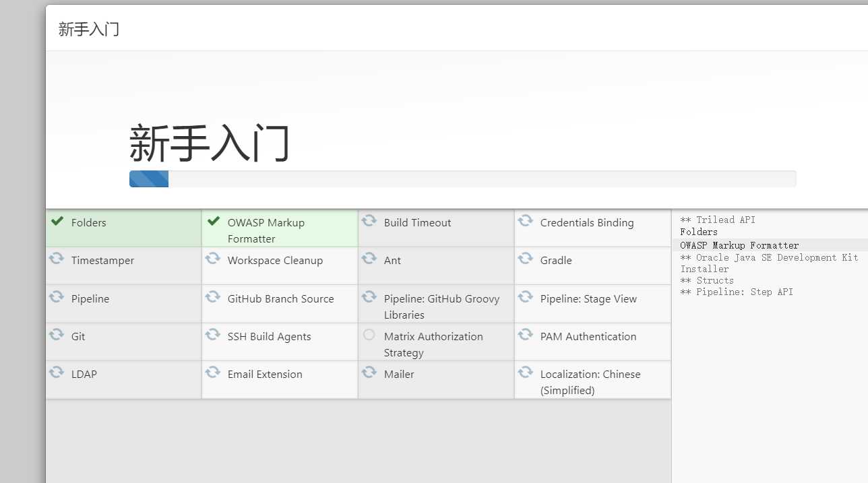Select the LDAP plugin name
868x483 pixels.
84,375
